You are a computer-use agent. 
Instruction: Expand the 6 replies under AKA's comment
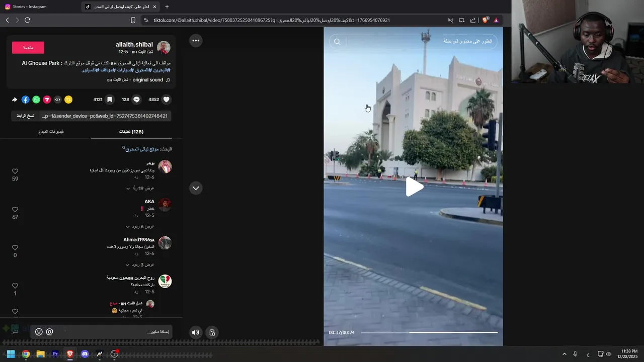coord(140,226)
